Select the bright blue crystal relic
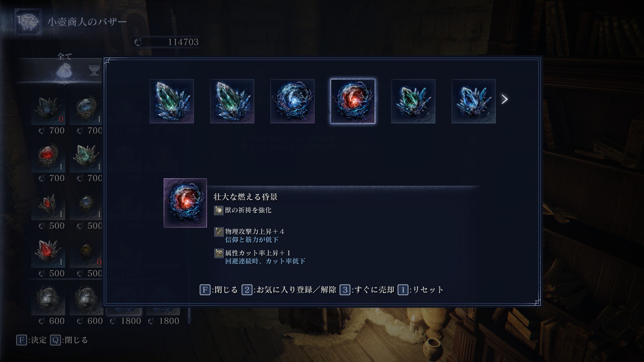 pyautogui.click(x=474, y=101)
